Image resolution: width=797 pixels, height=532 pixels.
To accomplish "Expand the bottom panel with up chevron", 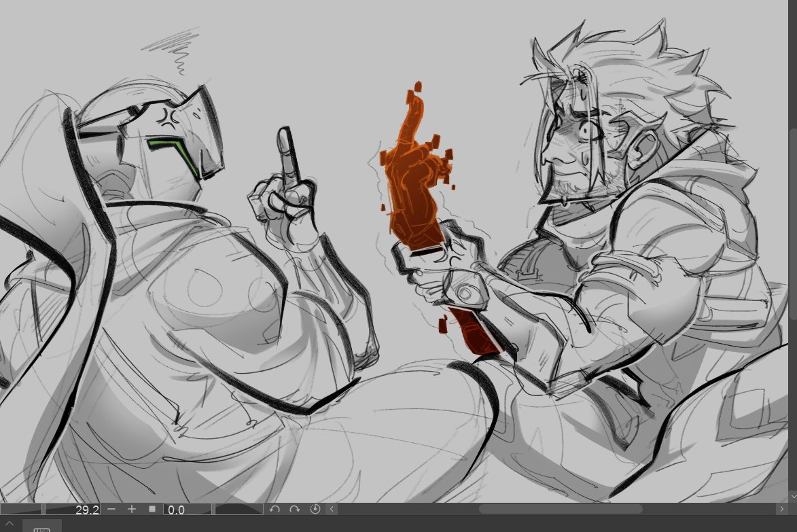I will (x=9, y=524).
